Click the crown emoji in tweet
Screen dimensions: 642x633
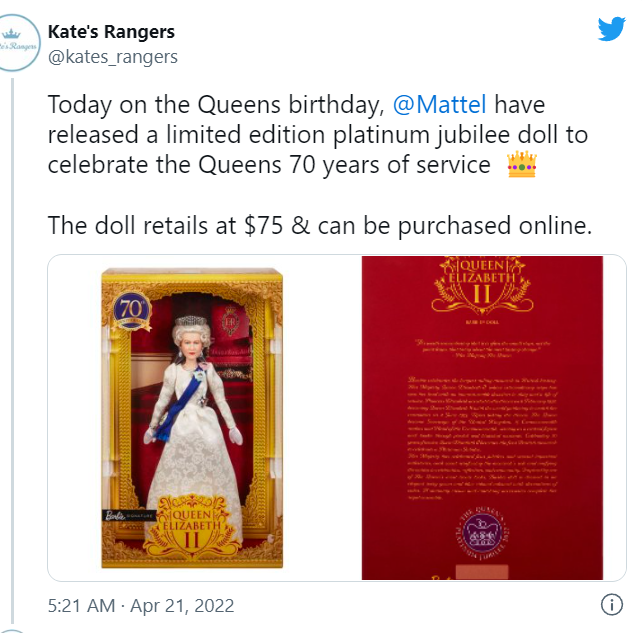(x=522, y=164)
